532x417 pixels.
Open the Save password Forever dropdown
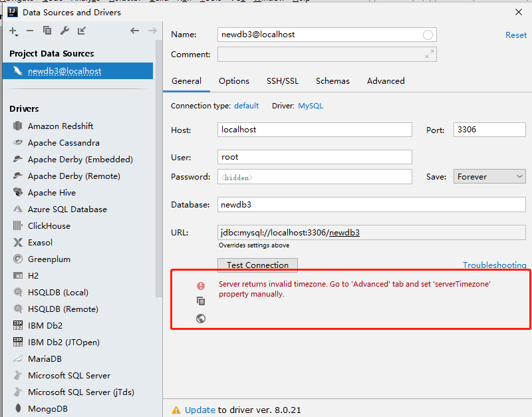[x=489, y=177]
